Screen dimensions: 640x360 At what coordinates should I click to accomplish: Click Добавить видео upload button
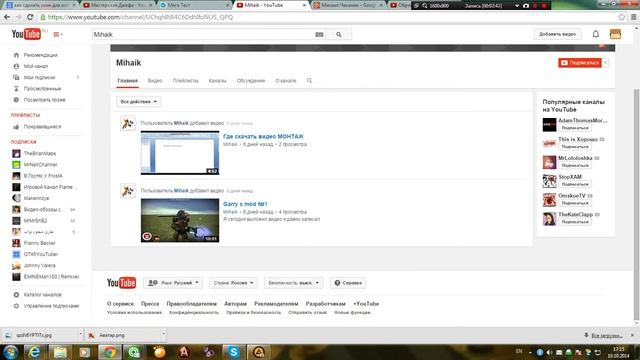click(558, 34)
